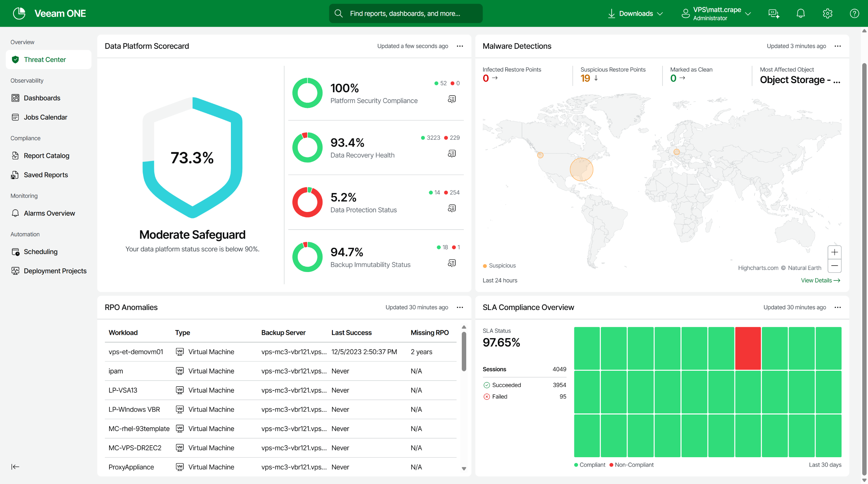Go to Alarms Overview in sidebar
This screenshot has width=868, height=484.
click(49, 213)
